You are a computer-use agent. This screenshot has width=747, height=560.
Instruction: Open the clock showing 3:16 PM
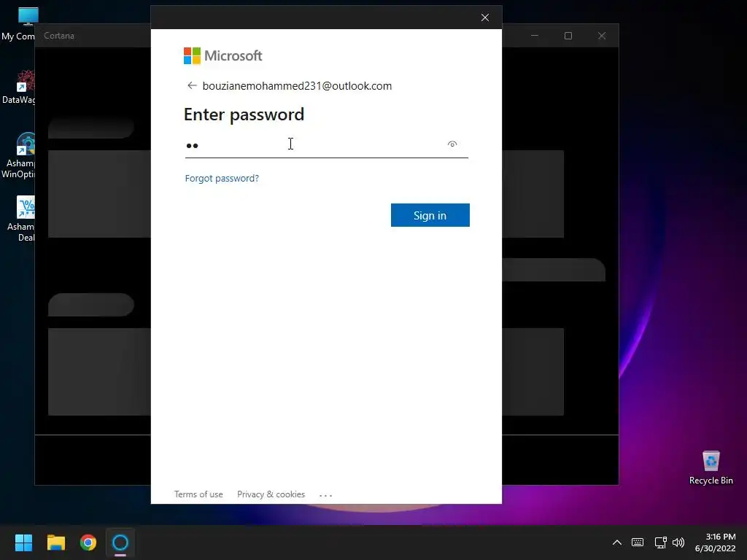click(x=716, y=542)
